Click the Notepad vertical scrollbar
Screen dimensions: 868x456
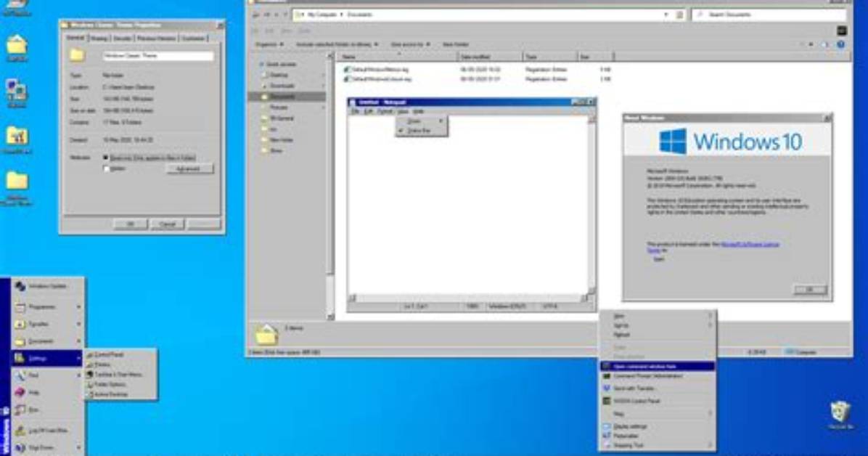pyautogui.click(x=591, y=205)
